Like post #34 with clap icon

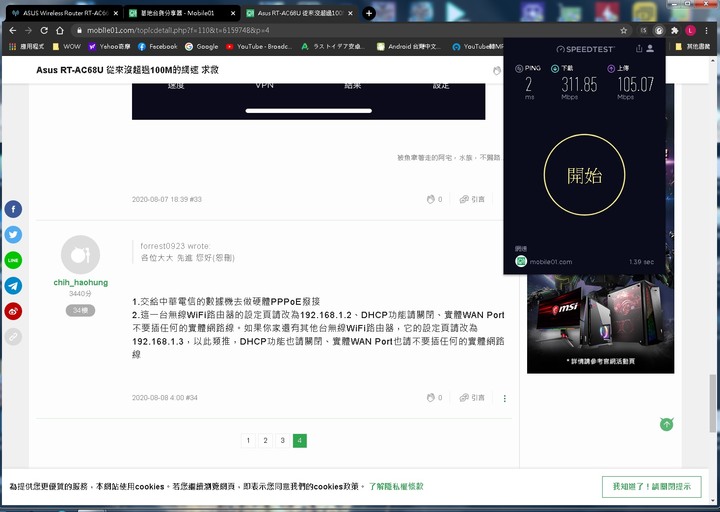(x=431, y=397)
